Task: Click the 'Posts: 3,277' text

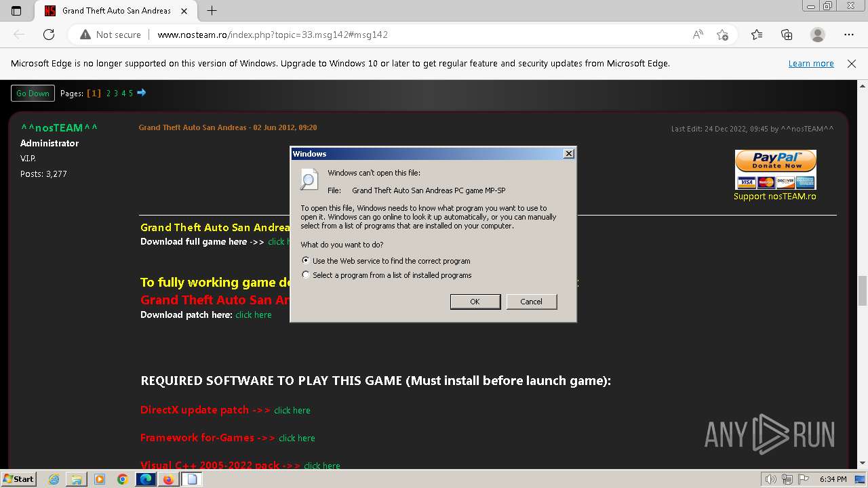Action: tap(43, 174)
